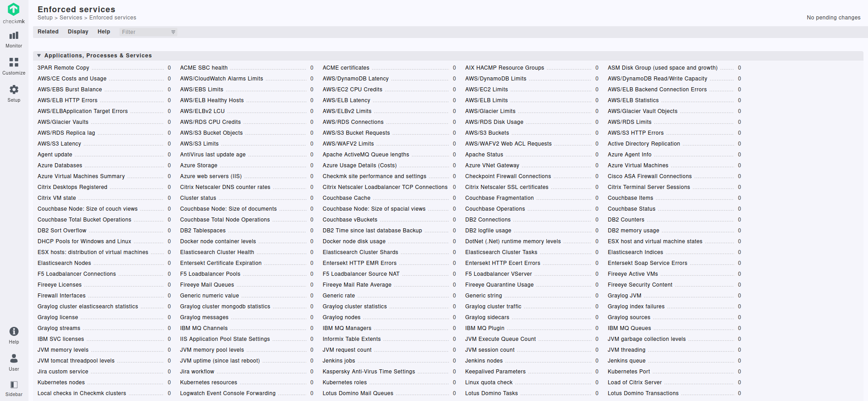
Task: Open ASM Disk Group rule
Action: click(663, 68)
